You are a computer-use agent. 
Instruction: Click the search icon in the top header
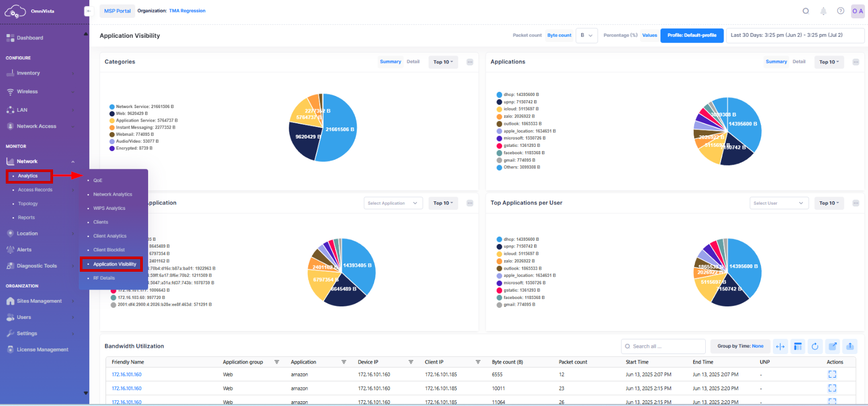tap(806, 11)
